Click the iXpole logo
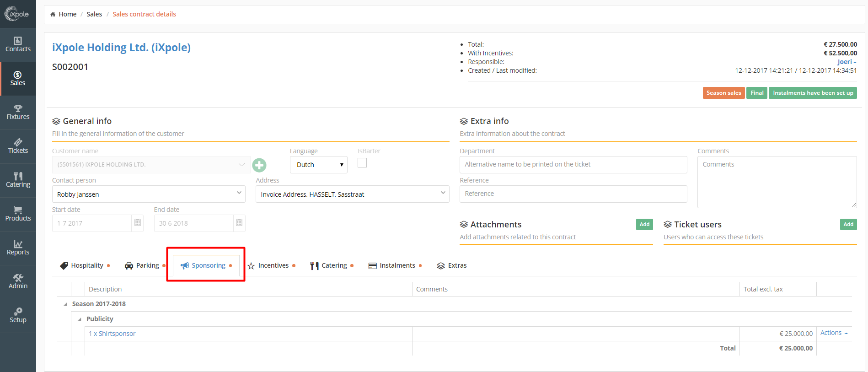This screenshot has height=372, width=868. (x=17, y=14)
